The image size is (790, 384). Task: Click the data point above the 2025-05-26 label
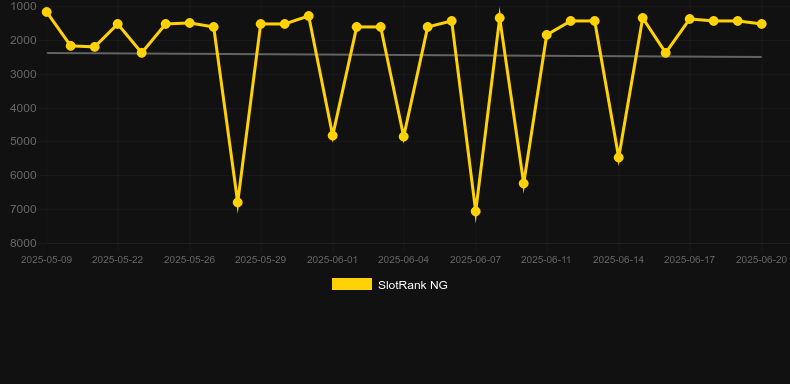(x=189, y=23)
